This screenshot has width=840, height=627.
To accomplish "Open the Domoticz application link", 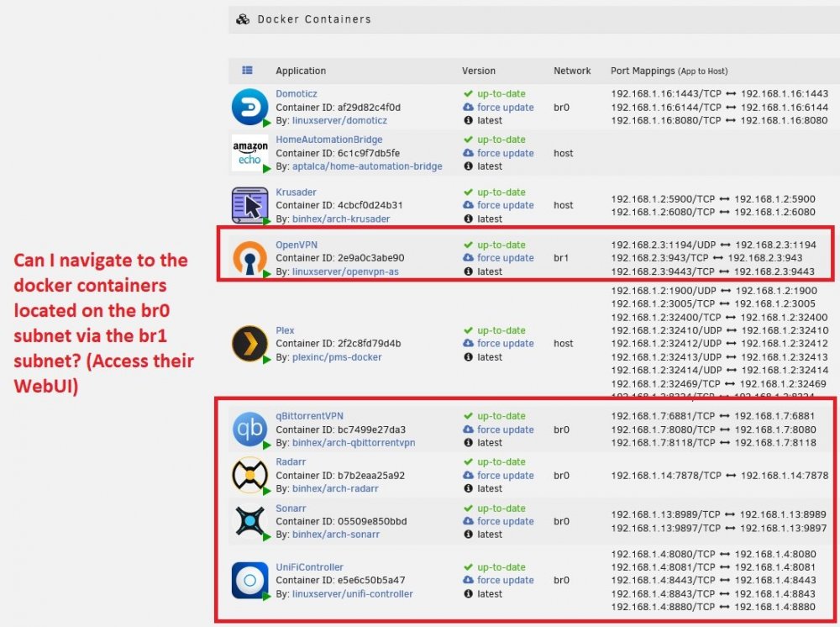I will (297, 94).
